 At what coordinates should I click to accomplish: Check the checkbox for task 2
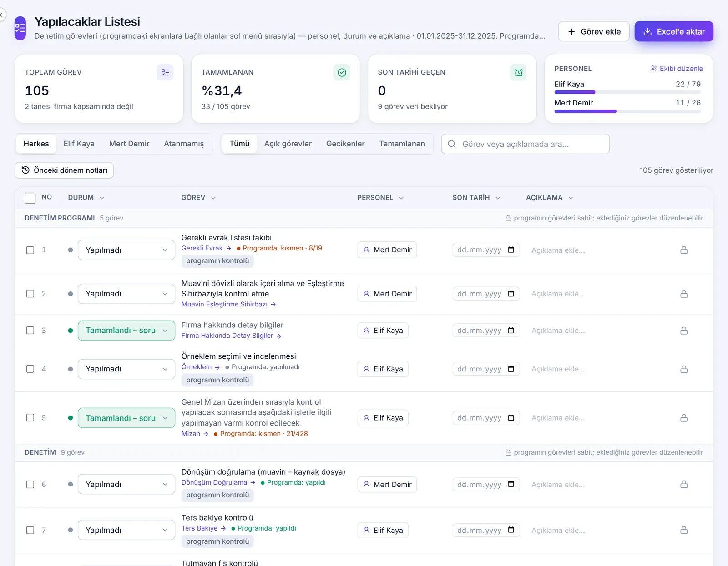tap(30, 294)
